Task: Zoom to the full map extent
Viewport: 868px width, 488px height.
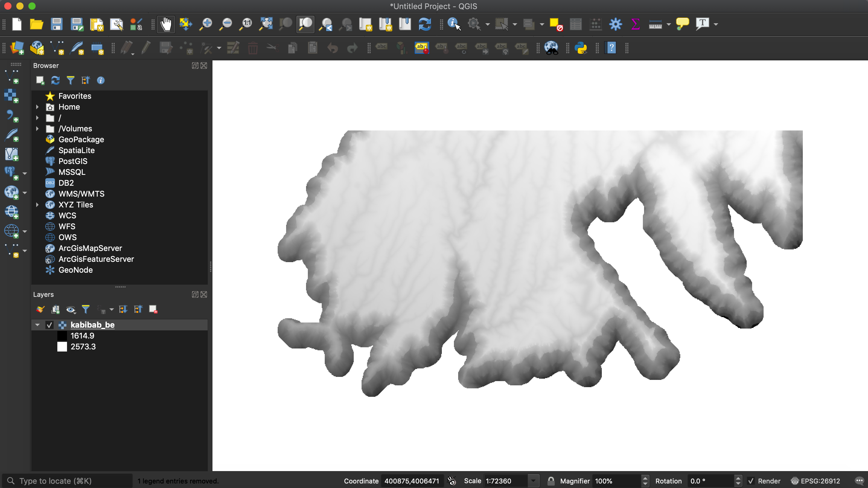Action: click(x=266, y=24)
